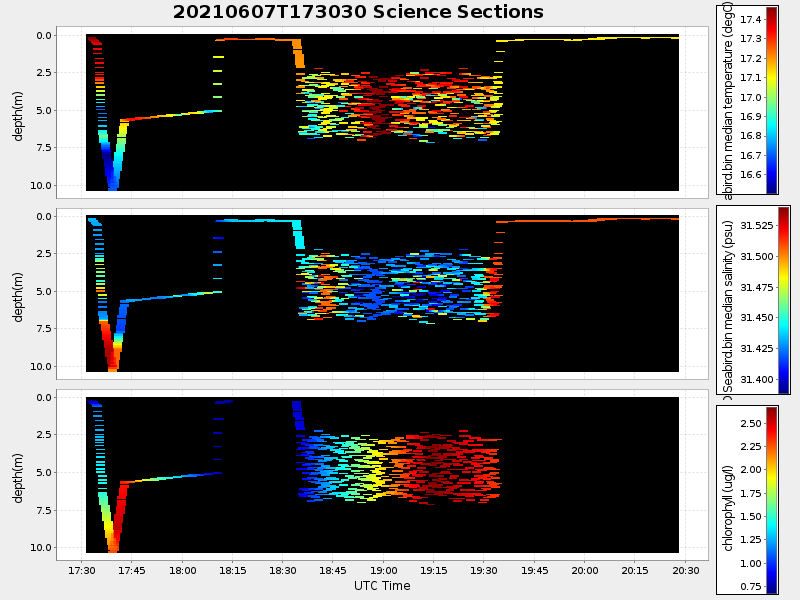
Task: Click the 19:00 time tick label
Action: [383, 570]
